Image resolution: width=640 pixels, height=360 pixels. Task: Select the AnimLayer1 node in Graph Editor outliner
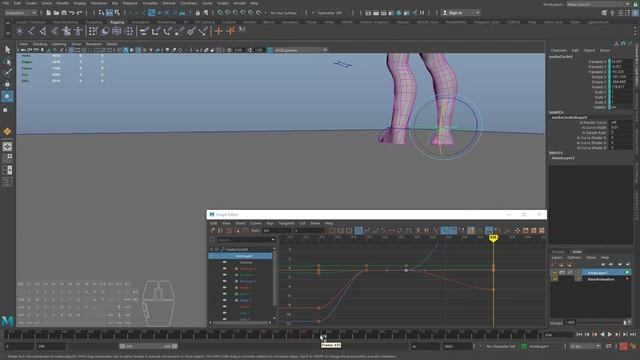click(240, 256)
